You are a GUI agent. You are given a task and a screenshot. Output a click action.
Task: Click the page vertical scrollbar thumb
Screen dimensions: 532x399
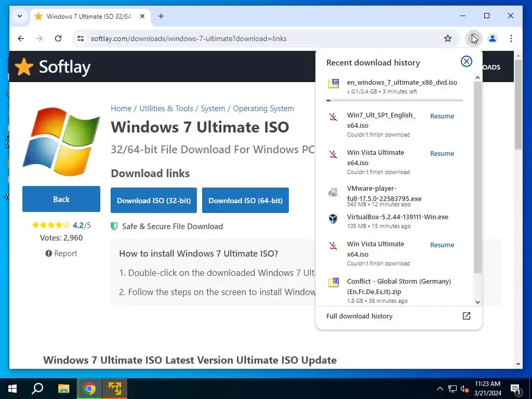[x=518, y=104]
